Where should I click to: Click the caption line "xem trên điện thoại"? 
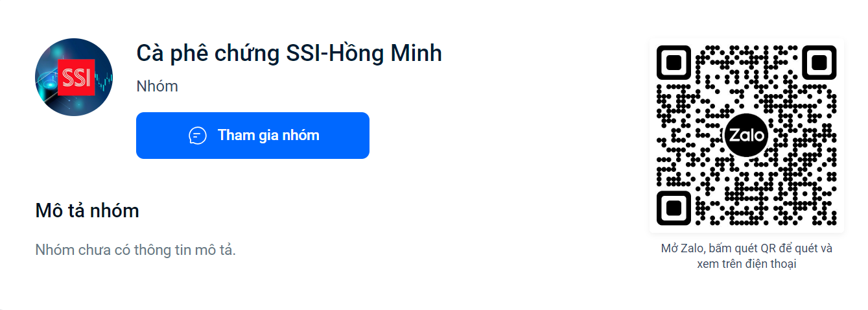pyautogui.click(x=746, y=264)
